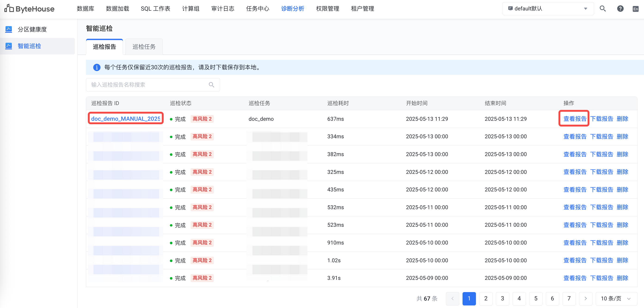This screenshot has height=308, width=644.
Task: Click the 巡检耗时 column header
Action: tap(338, 103)
